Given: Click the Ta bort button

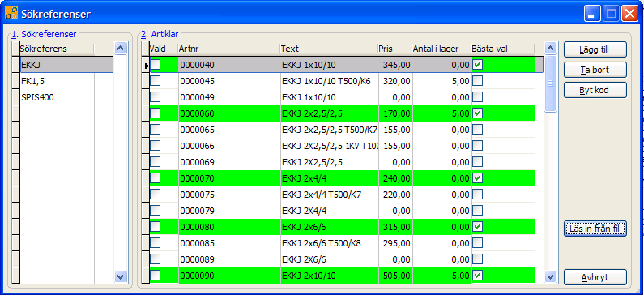Looking at the screenshot, I should [x=595, y=70].
